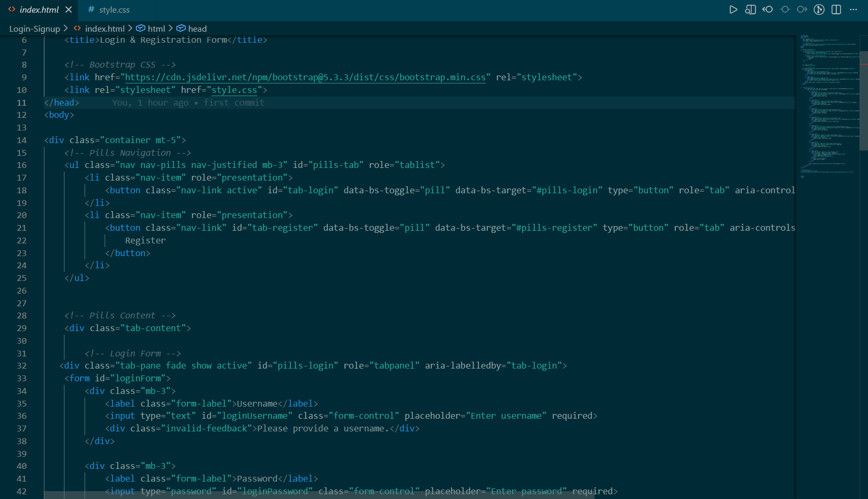Image resolution: width=868 pixels, height=499 pixels.
Task: Click line number 14 in the gutter
Action: [x=22, y=140]
